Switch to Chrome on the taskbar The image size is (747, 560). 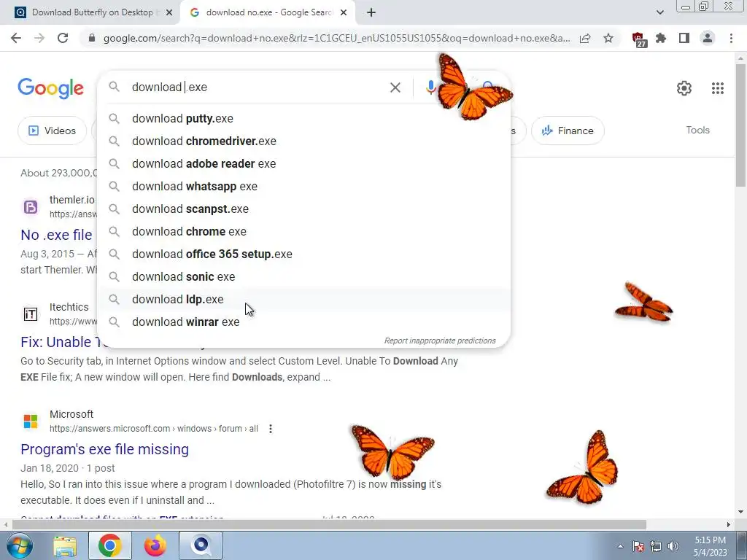(109, 545)
